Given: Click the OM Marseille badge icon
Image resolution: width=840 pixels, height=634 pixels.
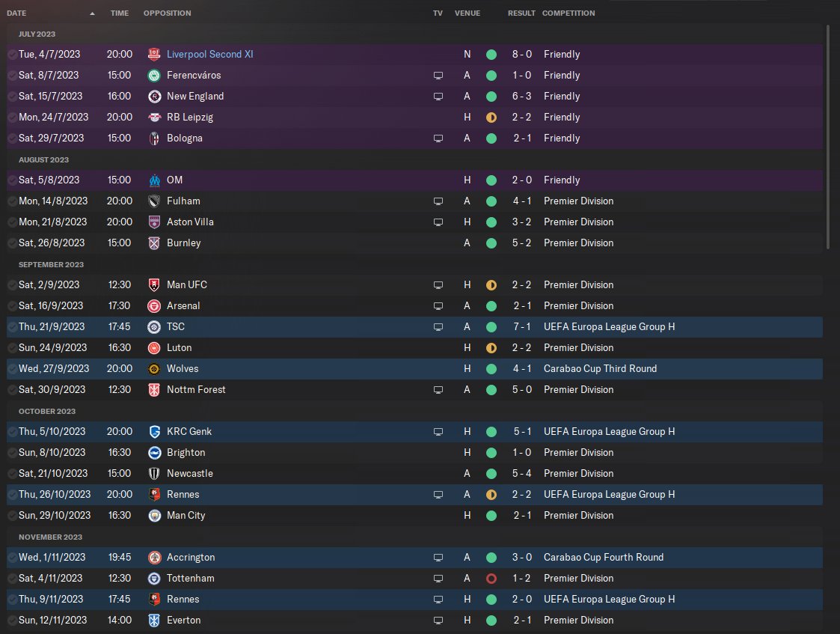Looking at the screenshot, I should (155, 180).
